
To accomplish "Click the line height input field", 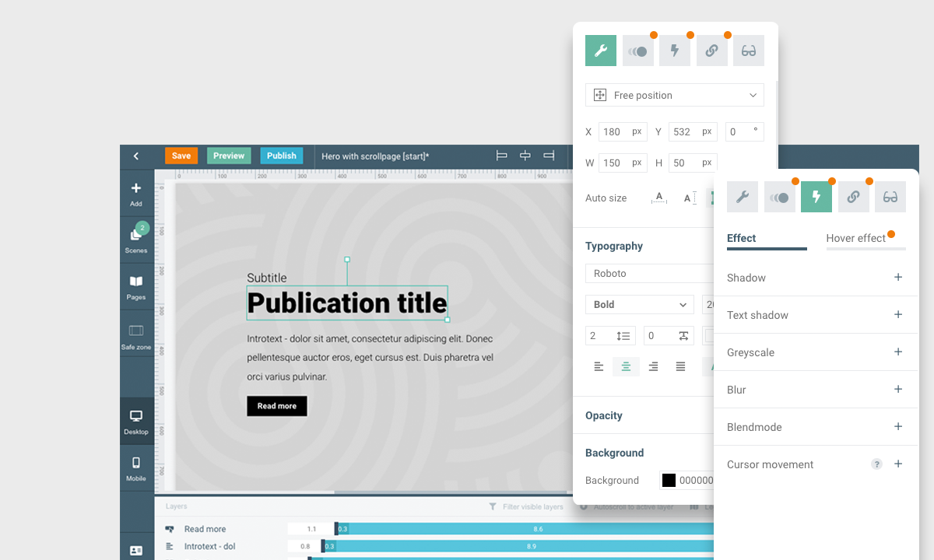I will 610,335.
